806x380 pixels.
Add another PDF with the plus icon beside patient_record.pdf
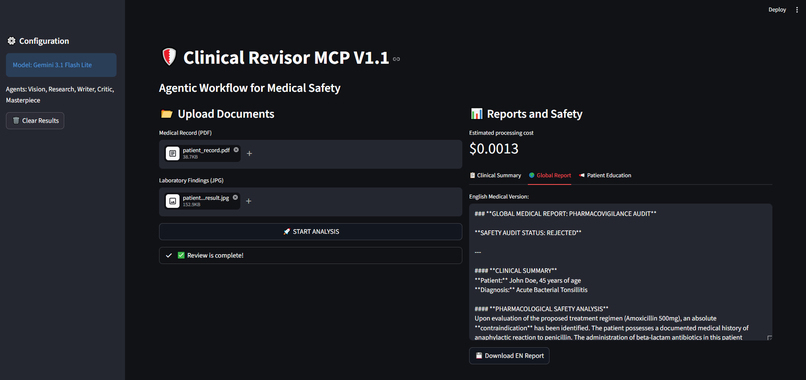click(249, 153)
